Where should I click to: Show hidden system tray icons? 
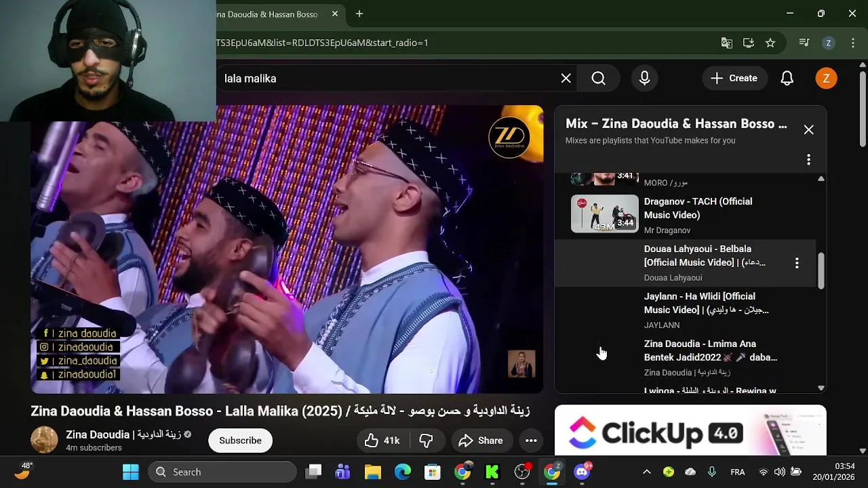click(x=647, y=472)
